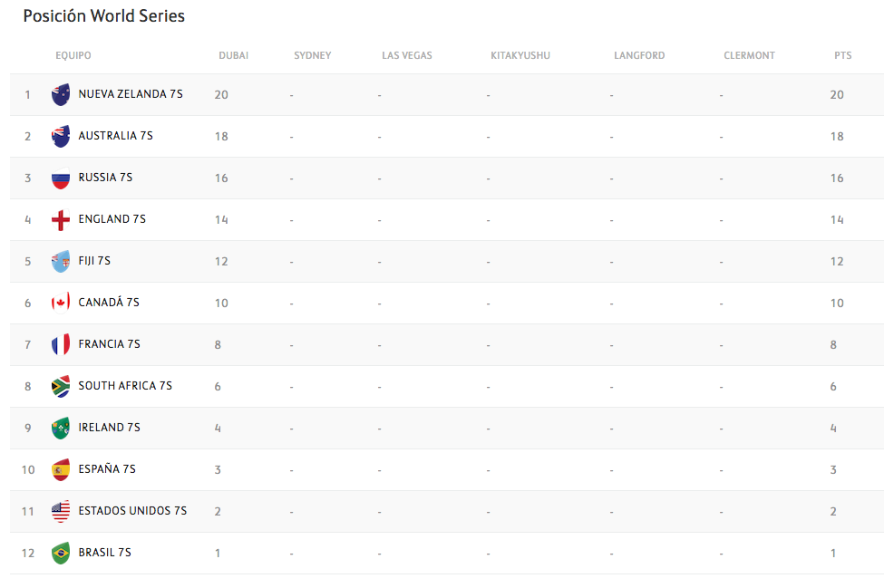The image size is (894, 588).
Task: Click the Ireland 7s flag icon
Action: click(x=61, y=428)
